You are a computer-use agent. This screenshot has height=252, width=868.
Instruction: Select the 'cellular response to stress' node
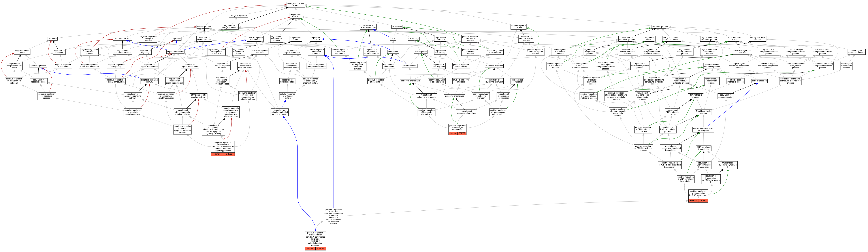tap(260, 52)
